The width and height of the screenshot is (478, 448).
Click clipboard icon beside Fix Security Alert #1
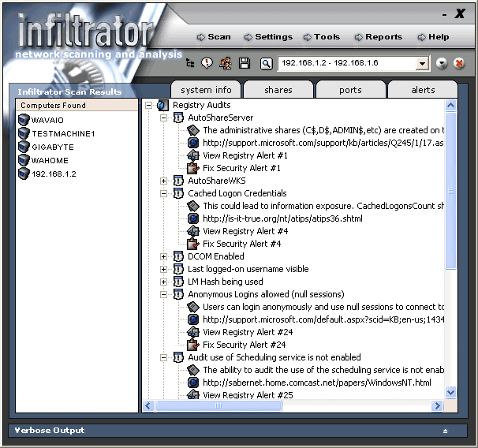pyautogui.click(x=193, y=168)
